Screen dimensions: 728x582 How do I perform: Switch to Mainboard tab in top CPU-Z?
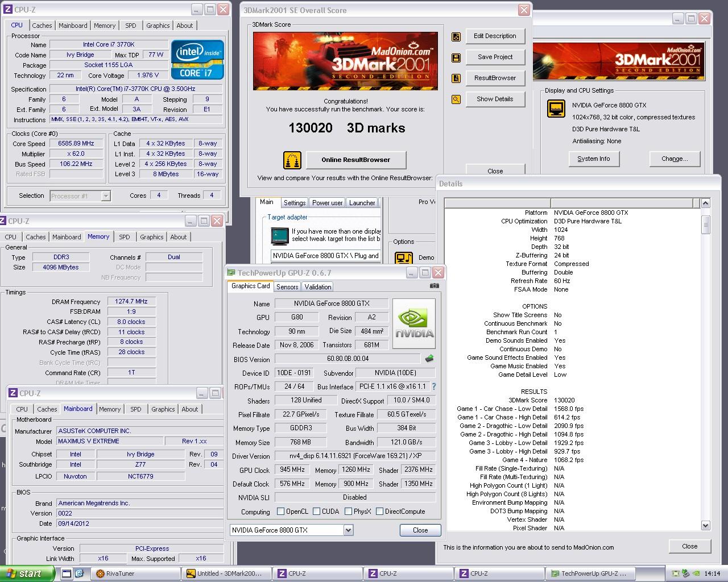click(73, 26)
